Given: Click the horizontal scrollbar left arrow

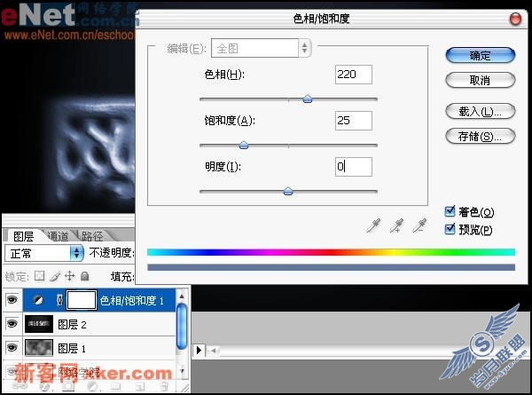Looking at the screenshot, I should click(x=214, y=350).
